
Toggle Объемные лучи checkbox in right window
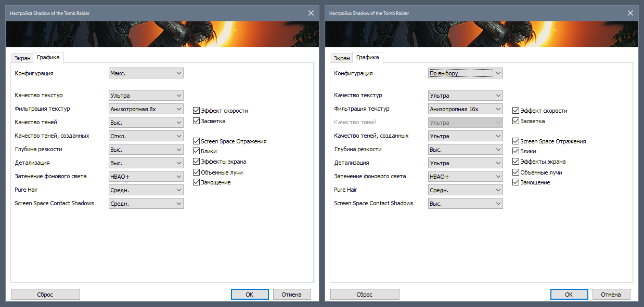(516, 172)
